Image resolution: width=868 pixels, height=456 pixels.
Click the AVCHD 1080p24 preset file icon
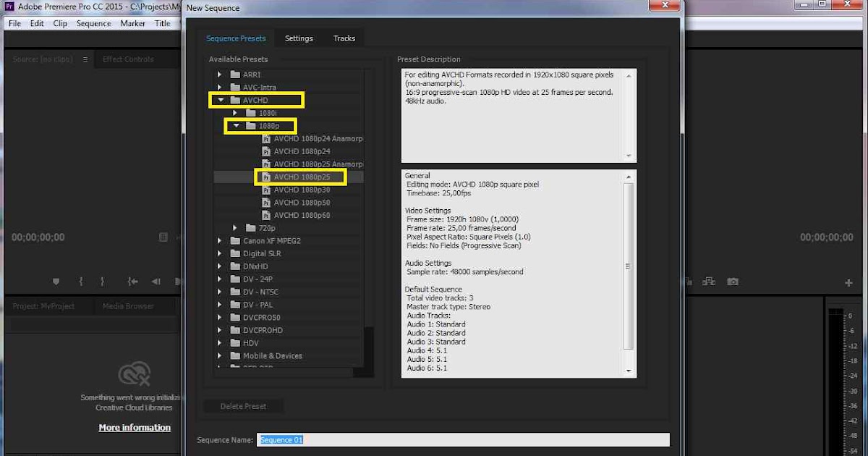point(265,151)
